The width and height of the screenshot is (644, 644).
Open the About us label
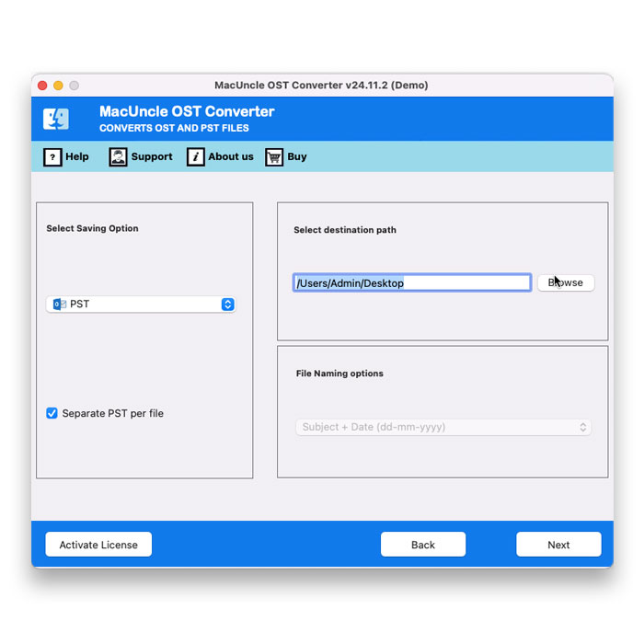point(231,156)
